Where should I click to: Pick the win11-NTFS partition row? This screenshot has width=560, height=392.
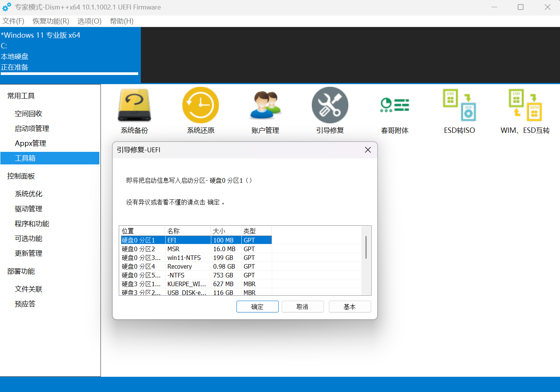point(196,258)
